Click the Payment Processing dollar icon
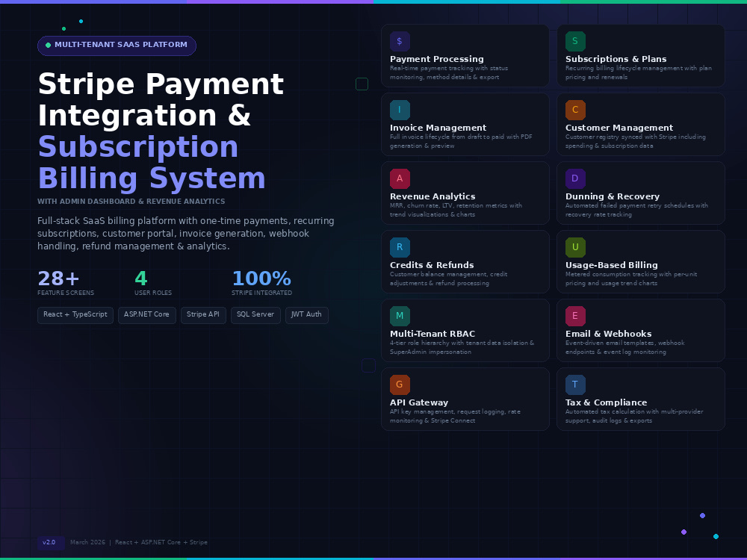 [x=400, y=41]
